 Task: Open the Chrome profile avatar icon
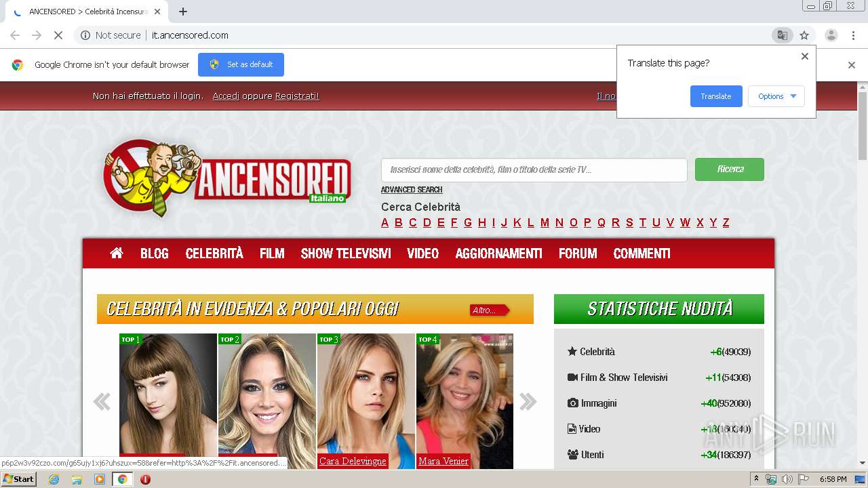pyautogui.click(x=831, y=35)
